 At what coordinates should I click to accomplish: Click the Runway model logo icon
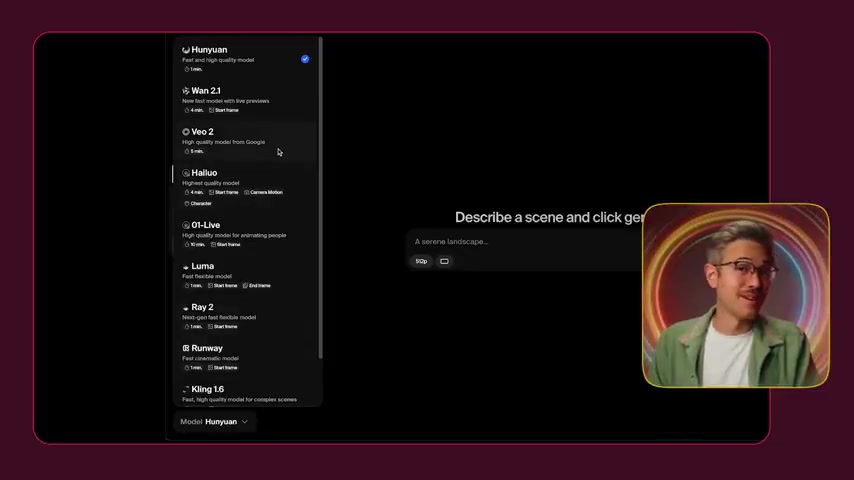pyautogui.click(x=186, y=348)
